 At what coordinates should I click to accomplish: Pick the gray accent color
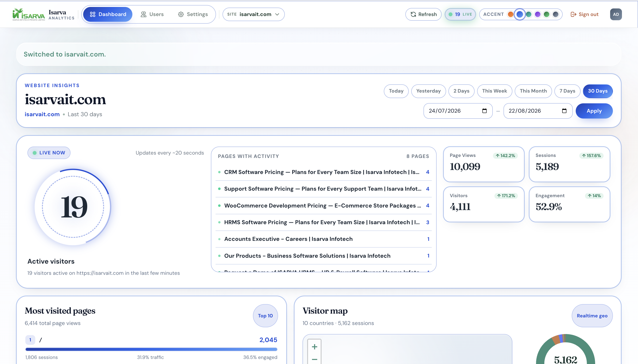556,15
